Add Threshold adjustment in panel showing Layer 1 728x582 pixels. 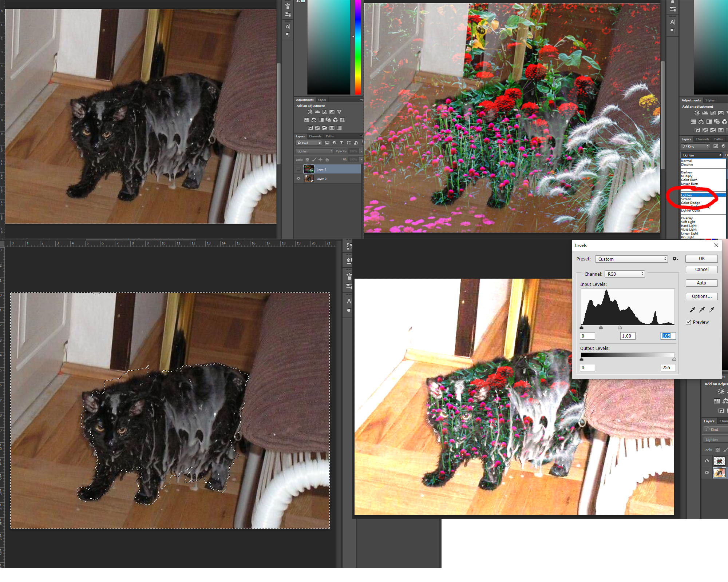325,128
